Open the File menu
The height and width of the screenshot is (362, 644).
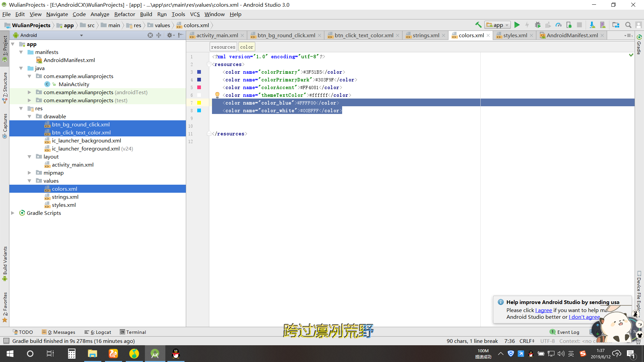tap(6, 14)
